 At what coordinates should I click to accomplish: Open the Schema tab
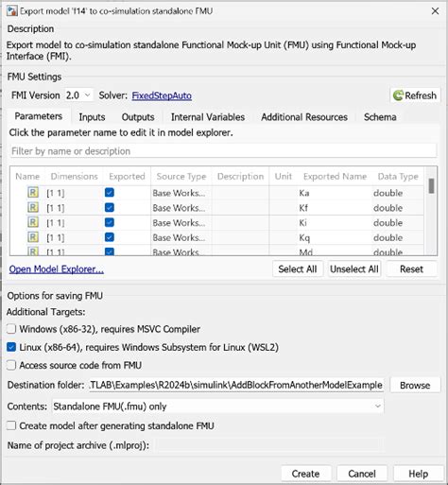click(x=380, y=117)
